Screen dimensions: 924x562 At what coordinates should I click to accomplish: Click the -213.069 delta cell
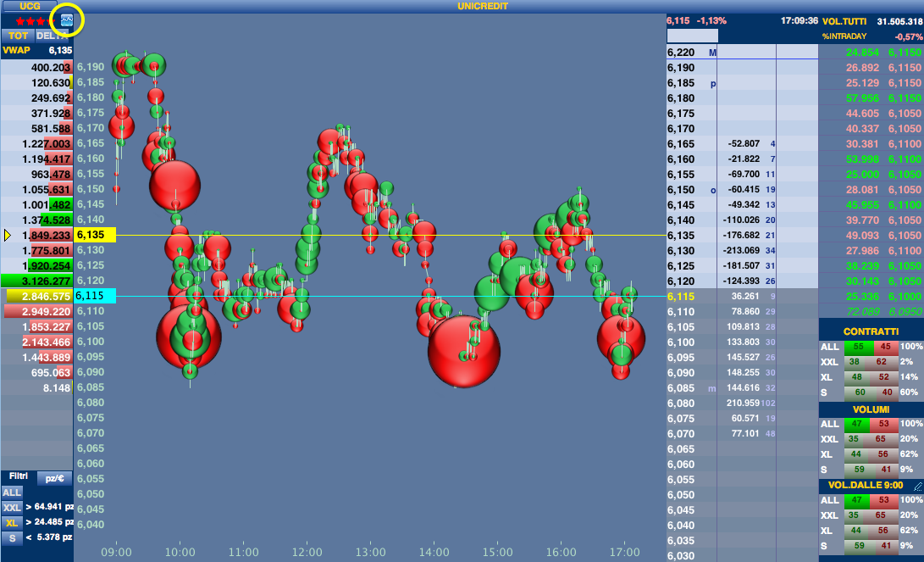tap(743, 251)
